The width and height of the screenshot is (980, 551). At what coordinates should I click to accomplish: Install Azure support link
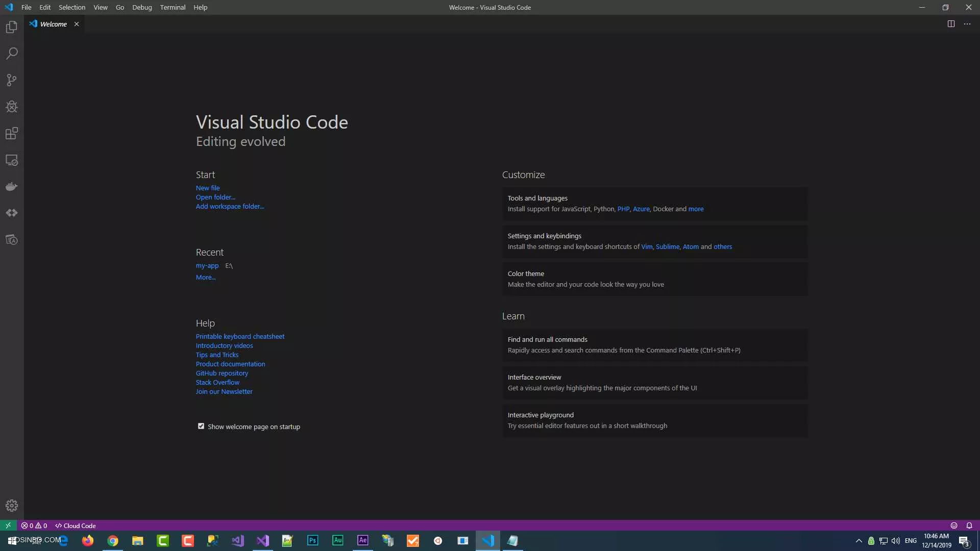pos(641,209)
